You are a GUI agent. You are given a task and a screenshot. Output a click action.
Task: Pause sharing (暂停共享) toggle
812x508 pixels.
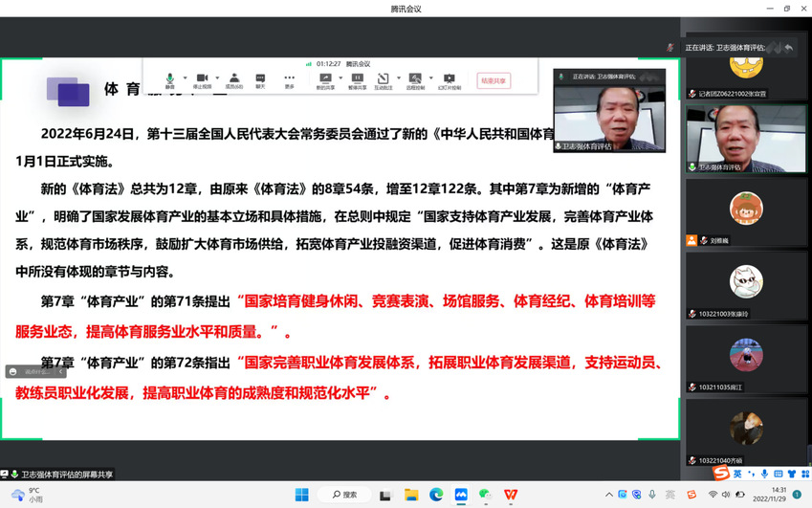[x=357, y=79]
